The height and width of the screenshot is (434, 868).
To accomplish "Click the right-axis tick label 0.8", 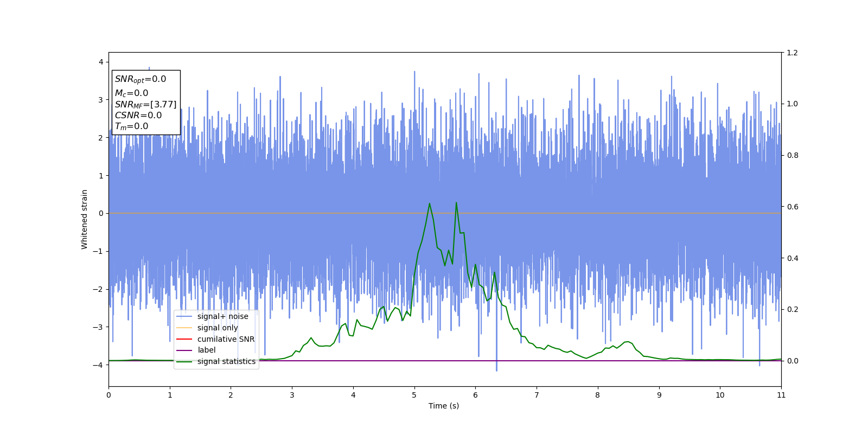I will (x=793, y=155).
